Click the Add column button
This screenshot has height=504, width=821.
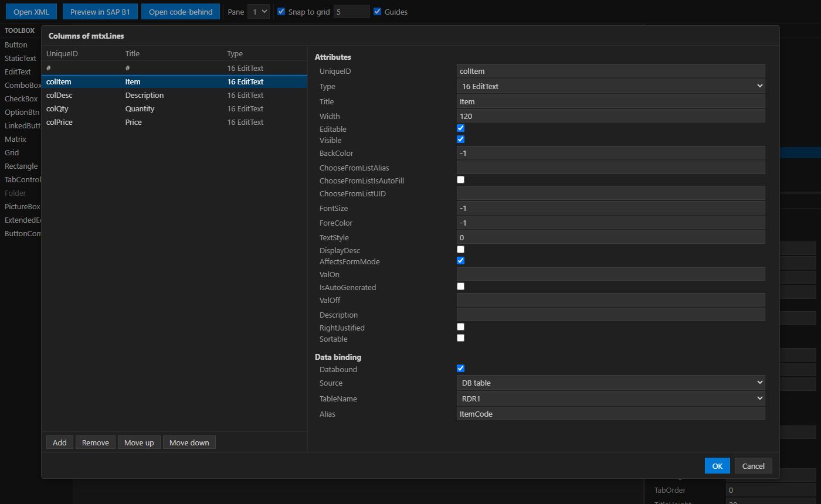[60, 442]
